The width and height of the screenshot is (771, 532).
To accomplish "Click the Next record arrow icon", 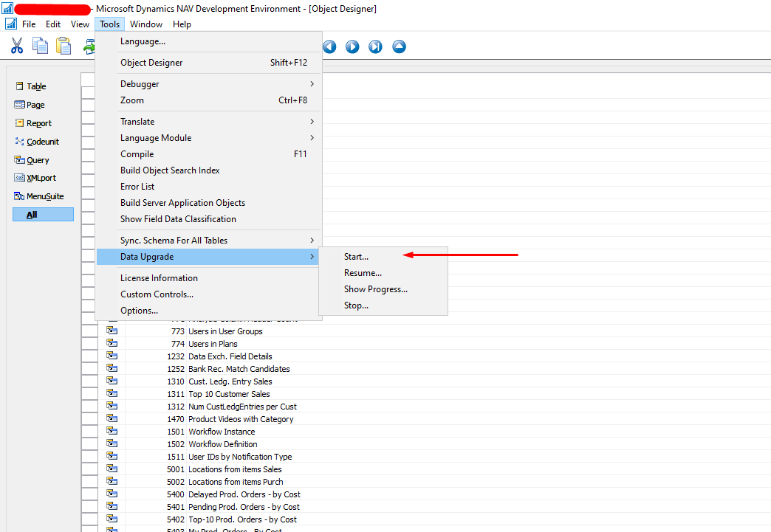I will coord(352,46).
